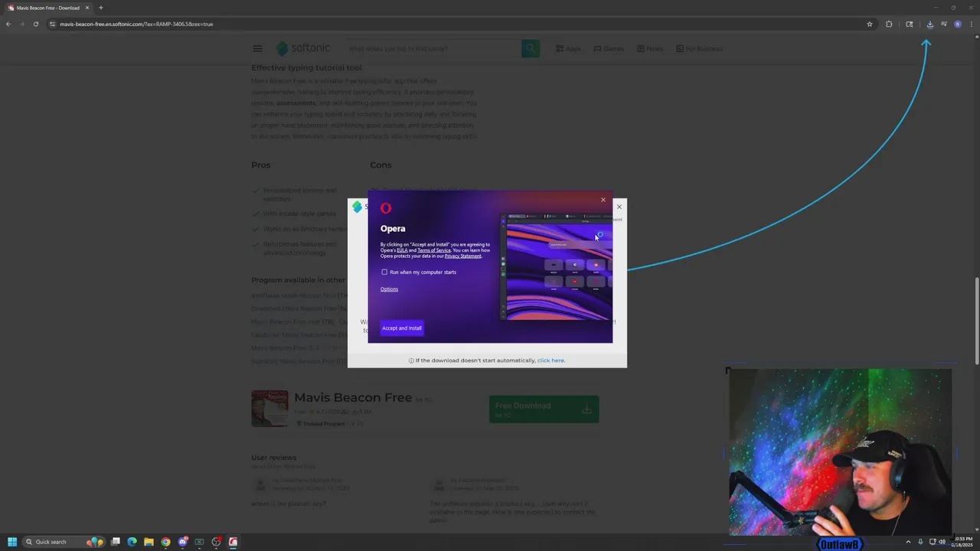980x551 pixels.
Task: Show hidden system tray icons
Action: click(x=908, y=542)
